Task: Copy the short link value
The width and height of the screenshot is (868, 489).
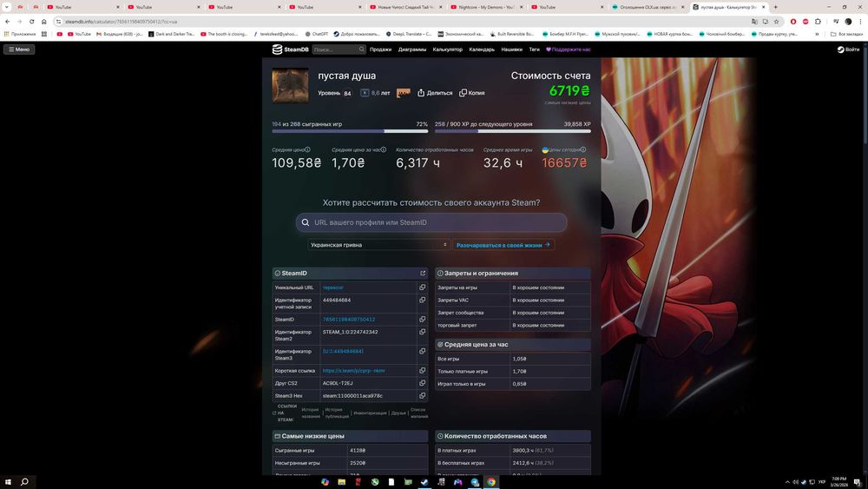Action: click(x=423, y=371)
